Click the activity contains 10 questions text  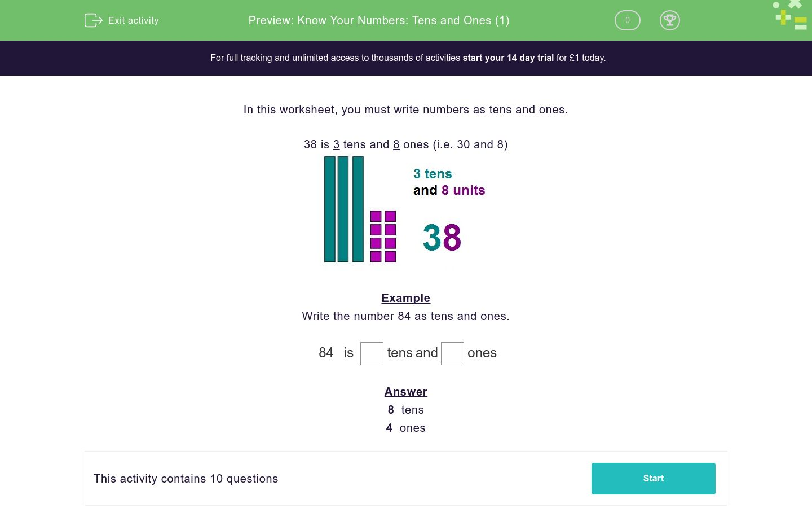pyautogui.click(x=186, y=479)
